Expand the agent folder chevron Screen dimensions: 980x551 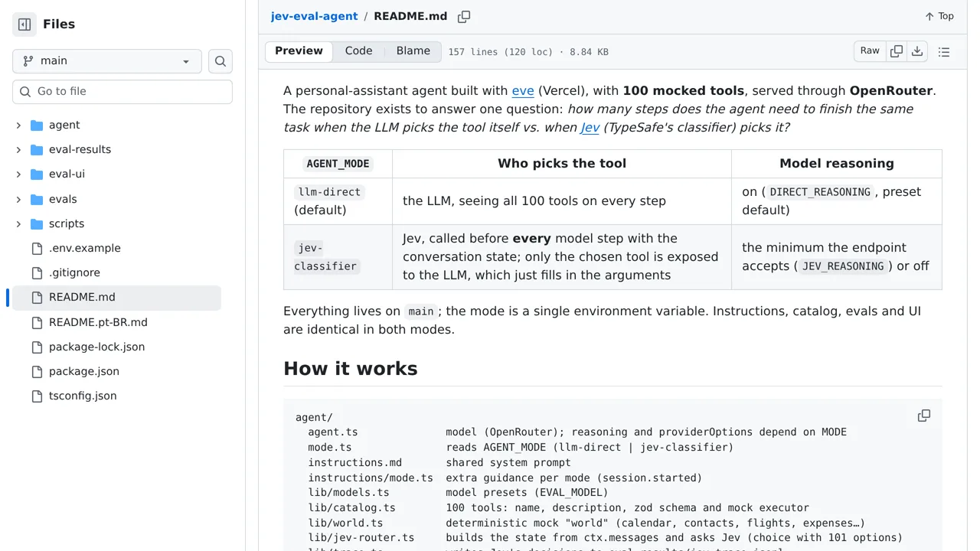pos(18,126)
